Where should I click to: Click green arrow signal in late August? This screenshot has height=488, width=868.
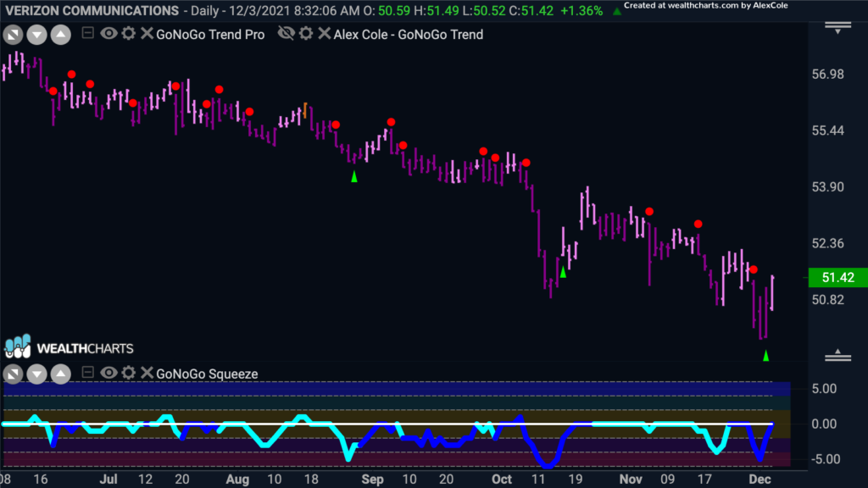(x=354, y=176)
